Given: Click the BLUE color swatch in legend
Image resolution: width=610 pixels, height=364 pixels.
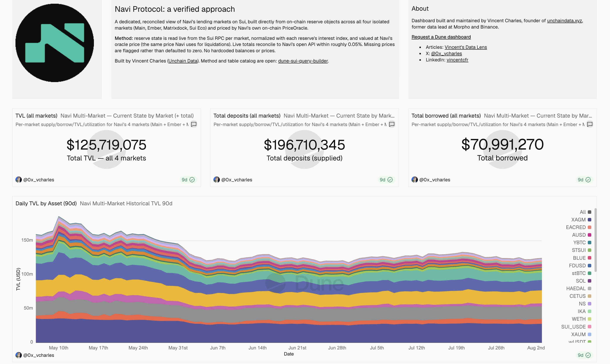Looking at the screenshot, I should pyautogui.click(x=590, y=258).
